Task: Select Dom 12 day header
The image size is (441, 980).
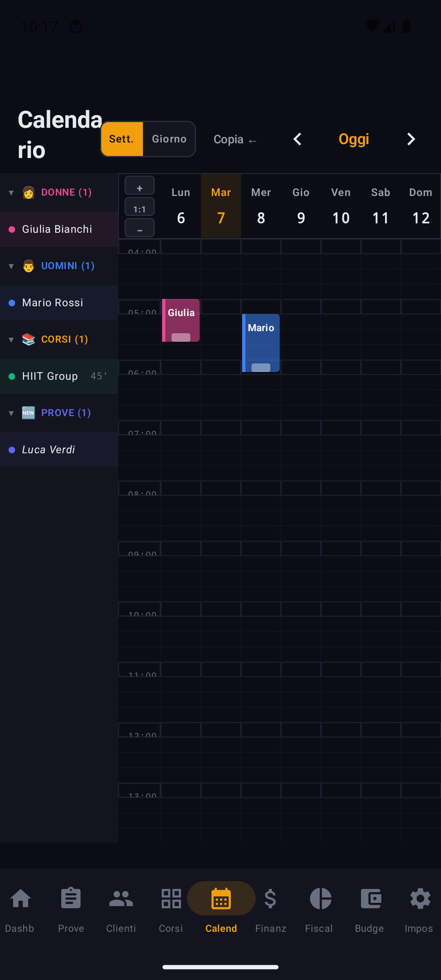Action: (x=421, y=206)
